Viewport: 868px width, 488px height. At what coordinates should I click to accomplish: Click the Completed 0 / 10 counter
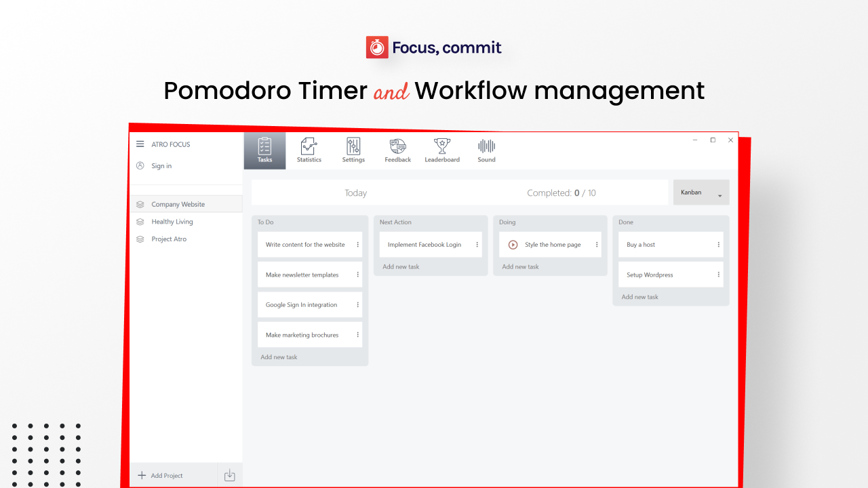[561, 193]
